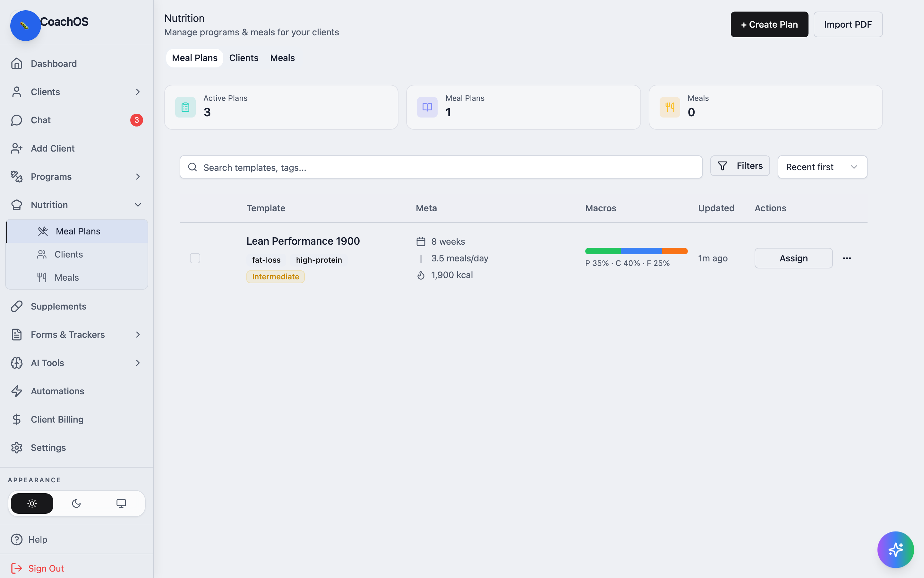Select Meal Plans under Nutrition sidebar
Image resolution: width=924 pixels, height=578 pixels.
(x=77, y=231)
